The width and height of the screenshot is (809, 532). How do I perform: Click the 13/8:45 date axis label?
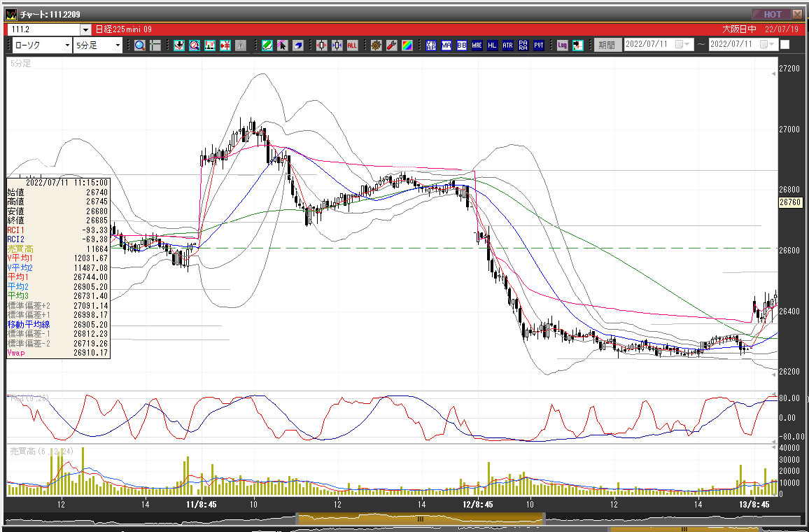pyautogui.click(x=754, y=505)
